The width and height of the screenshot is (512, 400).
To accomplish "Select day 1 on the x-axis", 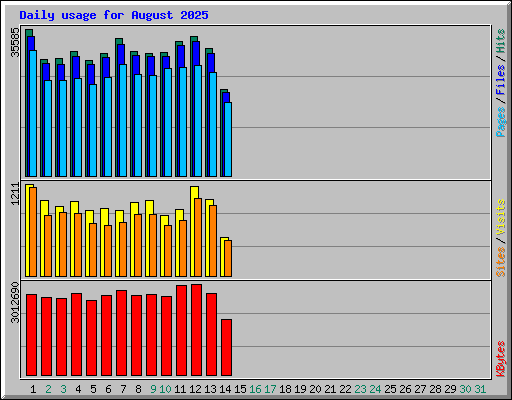I will [x=33, y=389].
